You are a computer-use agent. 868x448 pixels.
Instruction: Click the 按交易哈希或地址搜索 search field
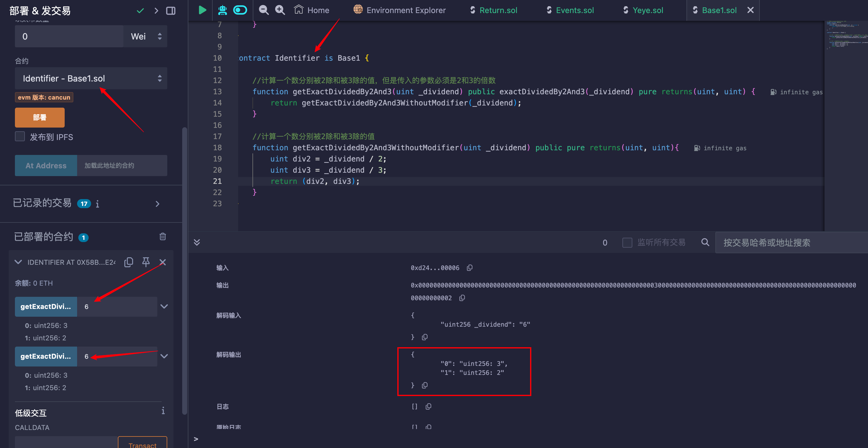click(x=792, y=242)
